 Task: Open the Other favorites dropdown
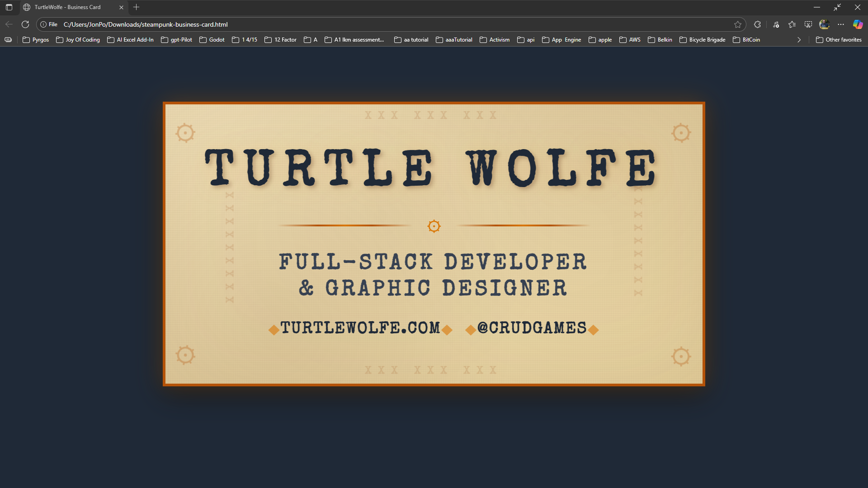(839, 40)
